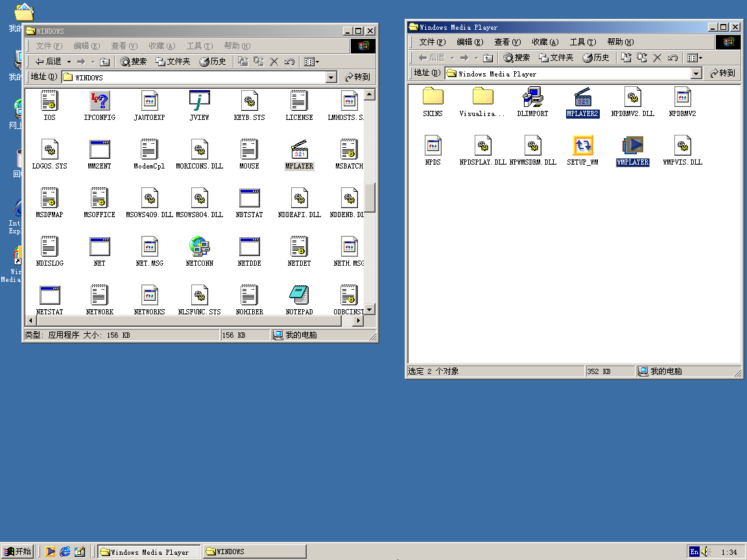Toggle the 文件夹 (Folders) explorer bar
This screenshot has width=747, height=560.
click(172, 62)
